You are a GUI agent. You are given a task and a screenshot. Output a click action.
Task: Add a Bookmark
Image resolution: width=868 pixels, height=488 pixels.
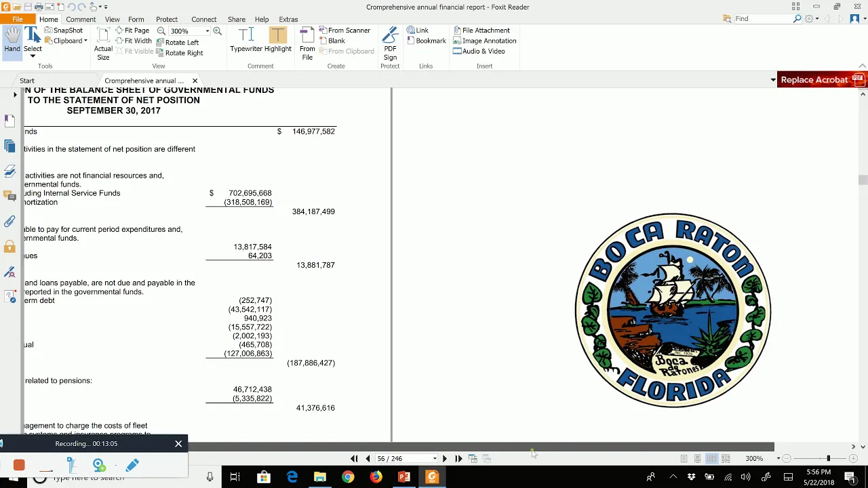pyautogui.click(x=427, y=41)
